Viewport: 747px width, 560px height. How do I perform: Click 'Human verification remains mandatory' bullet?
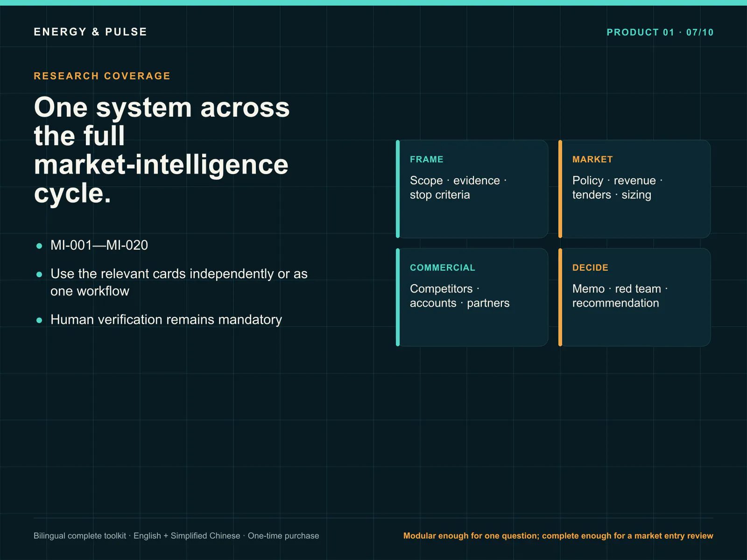pyautogui.click(x=166, y=320)
